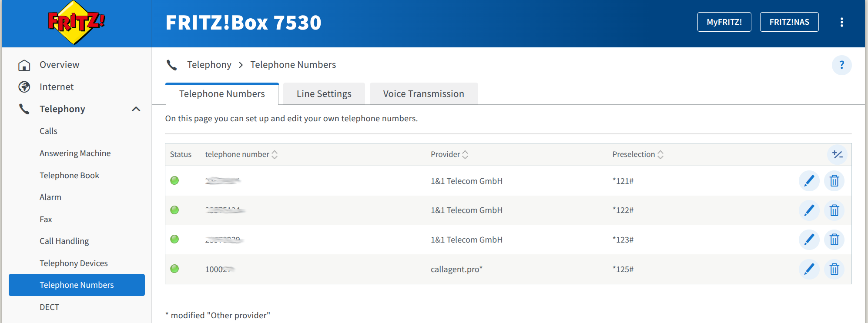Click green status indicator of *123# row
The height and width of the screenshot is (323, 868).
coord(174,239)
